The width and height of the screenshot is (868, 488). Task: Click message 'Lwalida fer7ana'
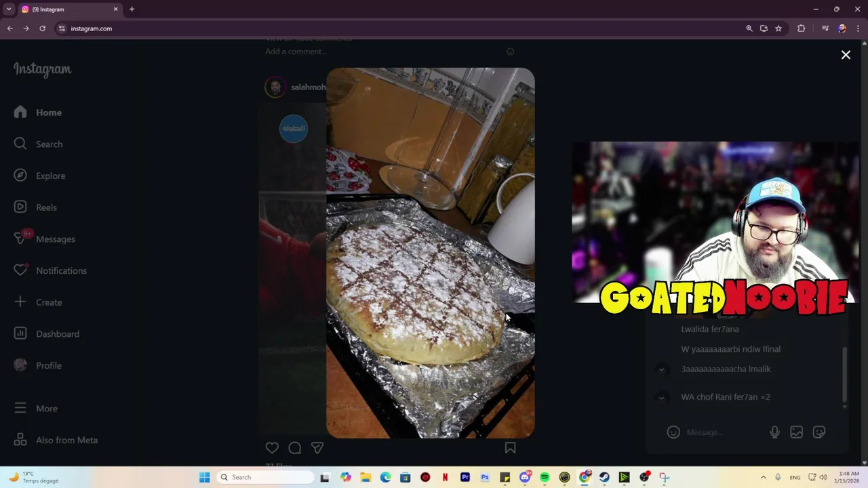(x=710, y=329)
